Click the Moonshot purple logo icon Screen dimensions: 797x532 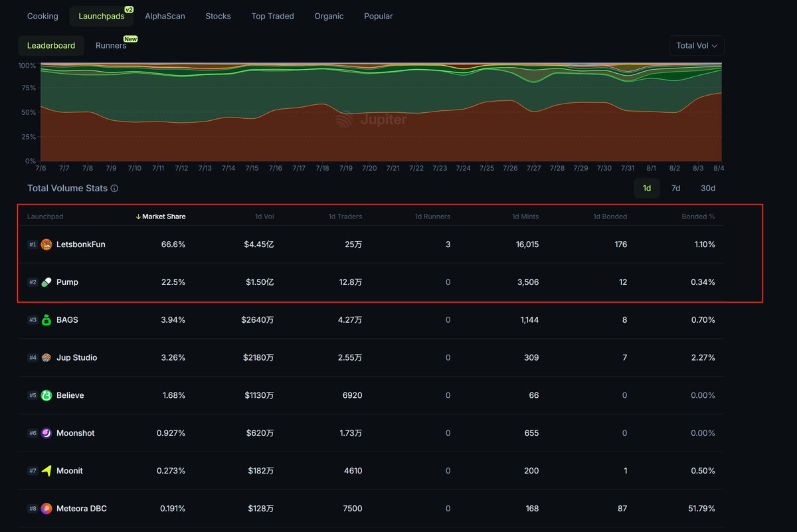[46, 433]
